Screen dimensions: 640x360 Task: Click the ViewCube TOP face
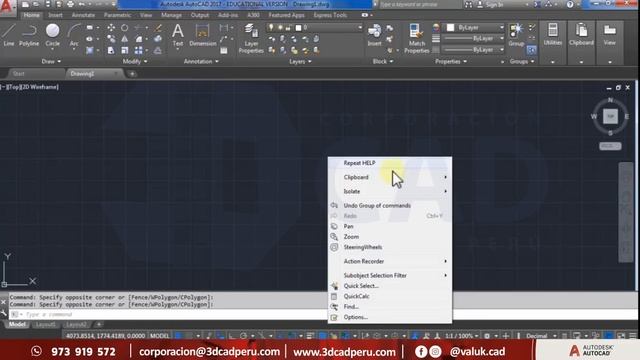[610, 116]
